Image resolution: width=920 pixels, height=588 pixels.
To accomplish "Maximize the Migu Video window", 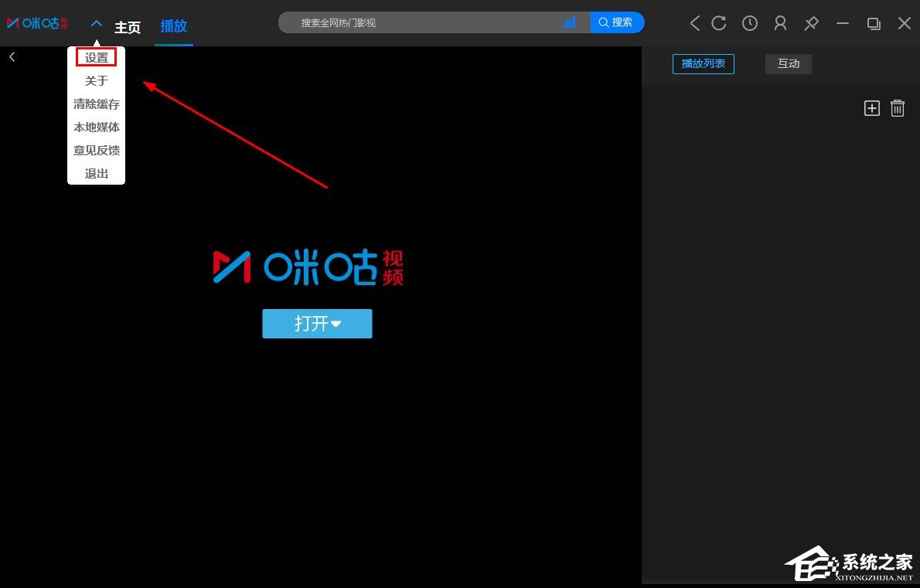I will coord(874,23).
